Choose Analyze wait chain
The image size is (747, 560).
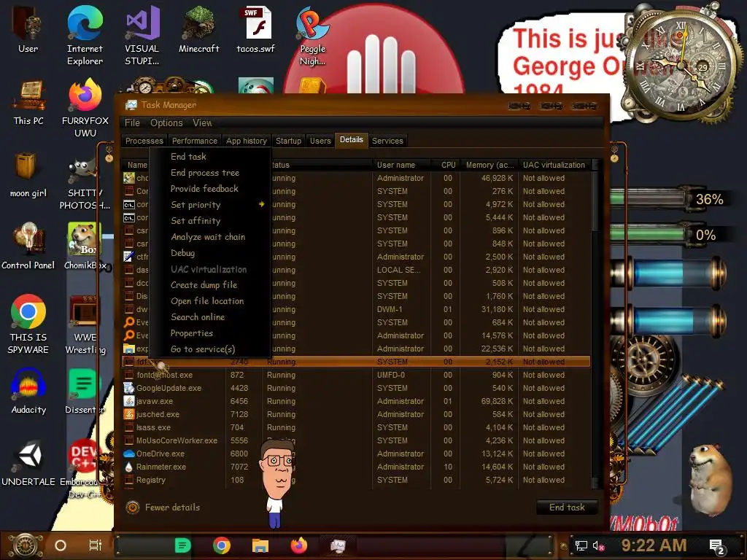click(209, 237)
